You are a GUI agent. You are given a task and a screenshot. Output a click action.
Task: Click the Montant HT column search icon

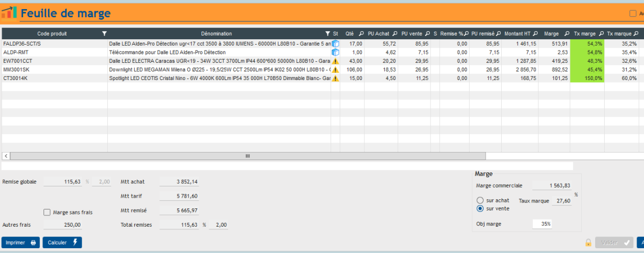pyautogui.click(x=534, y=33)
